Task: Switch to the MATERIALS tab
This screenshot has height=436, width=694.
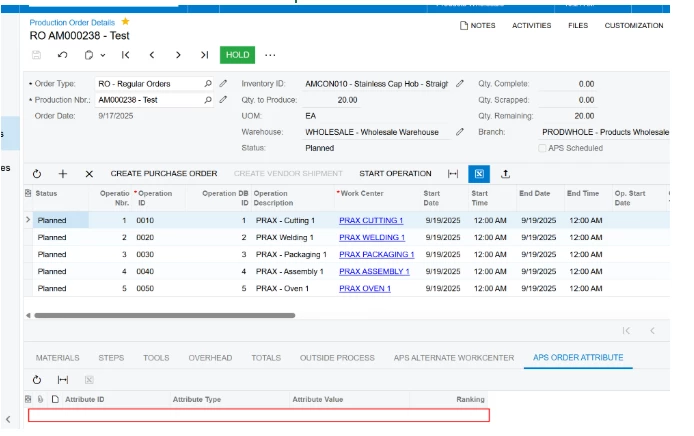Action: 58,358
